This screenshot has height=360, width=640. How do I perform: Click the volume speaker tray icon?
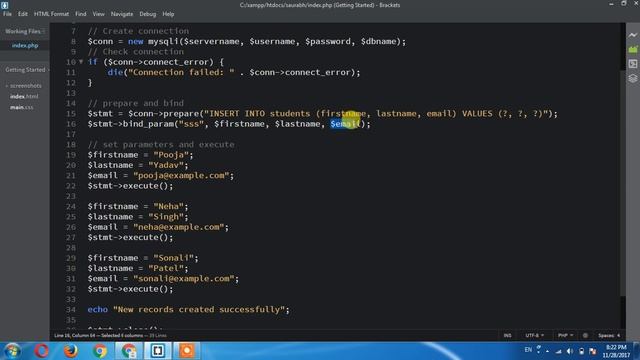570,351
